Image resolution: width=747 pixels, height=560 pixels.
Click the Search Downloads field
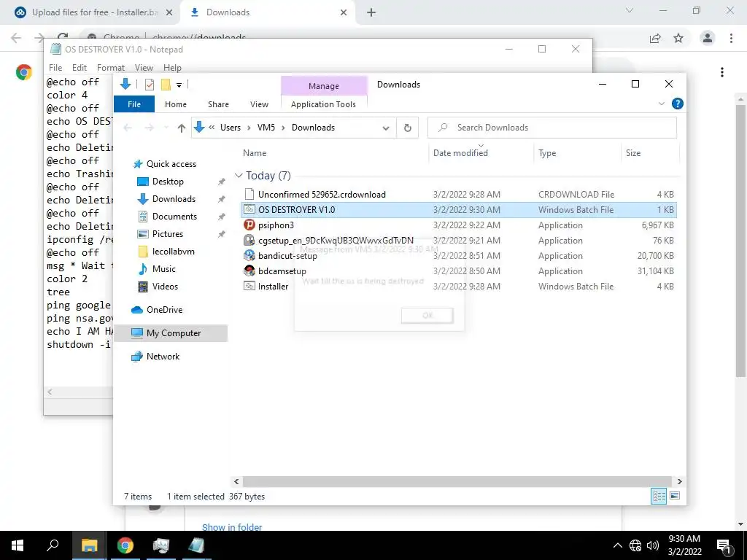coord(551,128)
